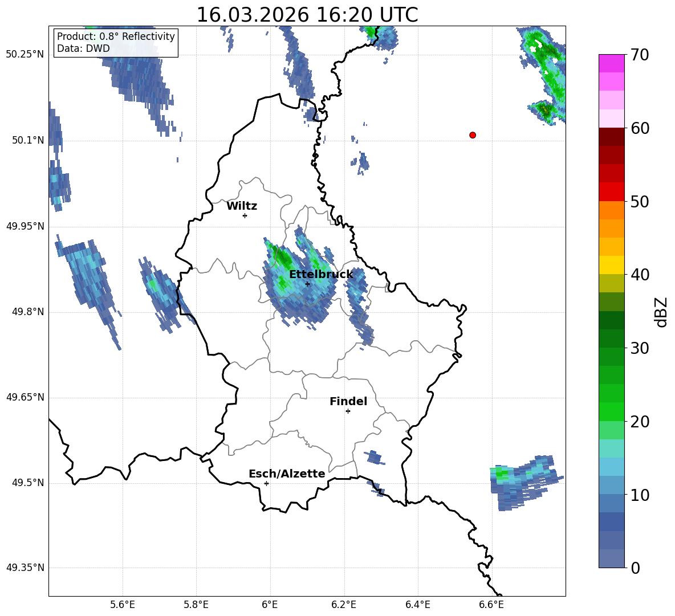Click the 20 value on the colorbar
The width and height of the screenshot is (675, 616).
pos(639,422)
